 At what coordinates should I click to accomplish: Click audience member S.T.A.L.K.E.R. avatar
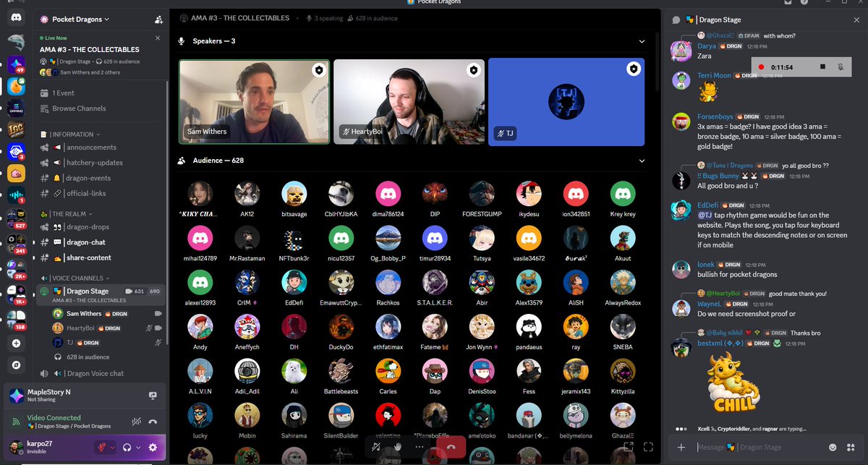(x=435, y=282)
